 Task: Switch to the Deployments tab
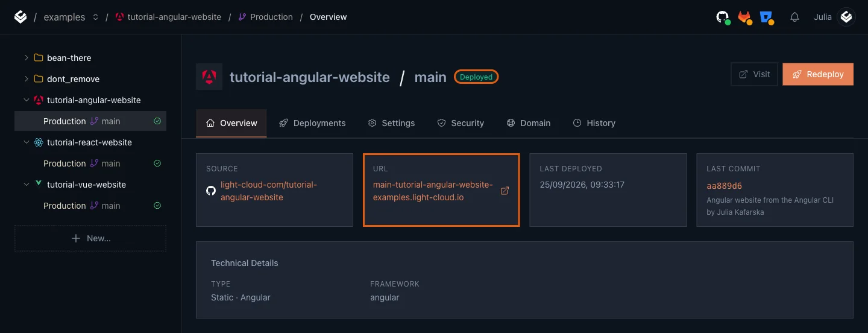tap(312, 123)
